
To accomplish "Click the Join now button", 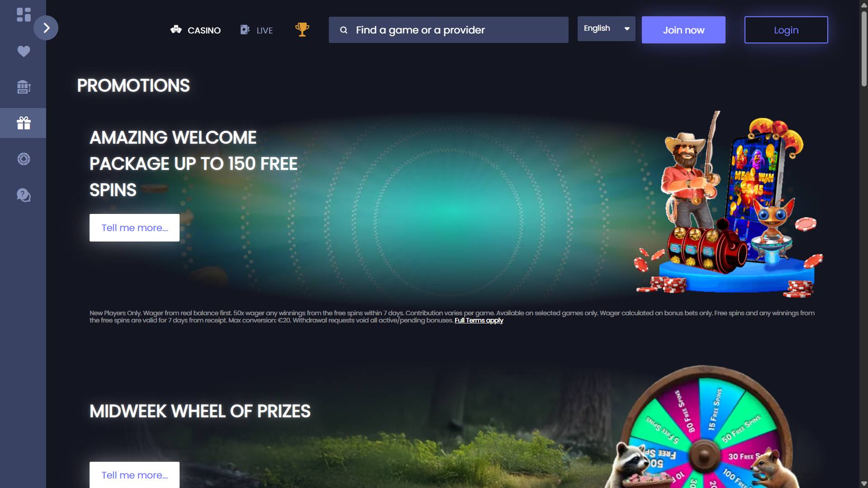I will (x=683, y=30).
